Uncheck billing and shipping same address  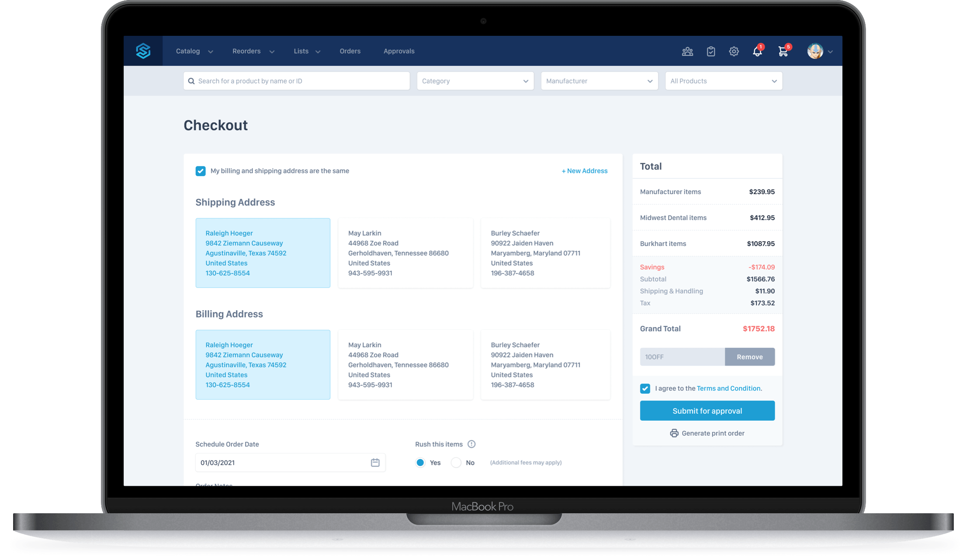[201, 171]
